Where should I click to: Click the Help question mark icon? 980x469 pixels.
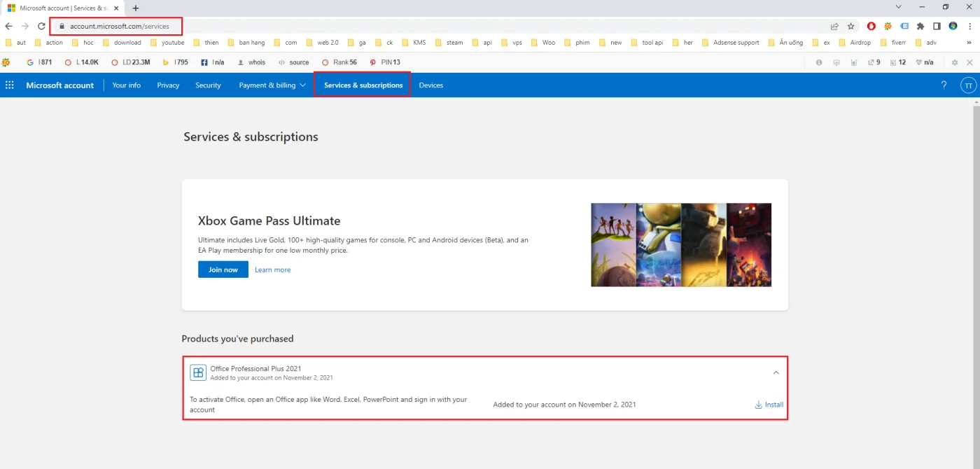coord(944,85)
